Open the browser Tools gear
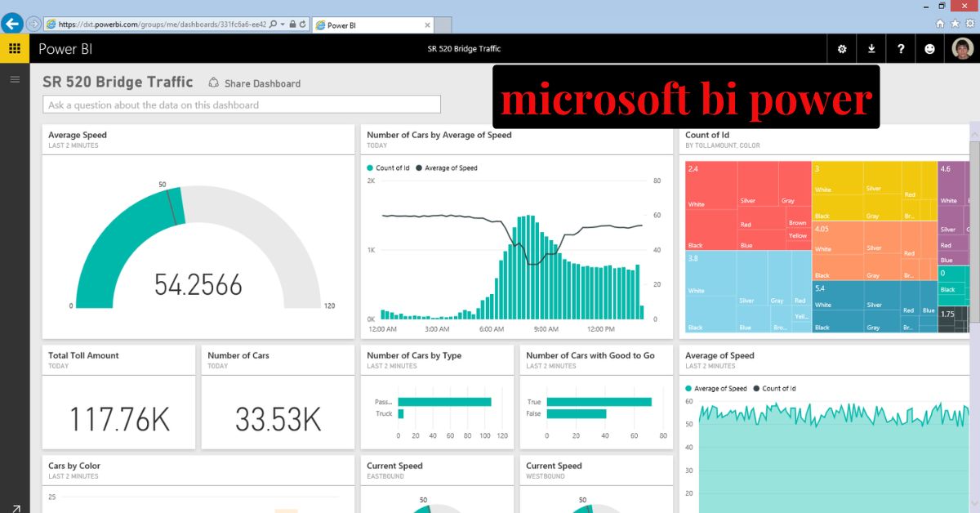The image size is (980, 513). coord(969,25)
